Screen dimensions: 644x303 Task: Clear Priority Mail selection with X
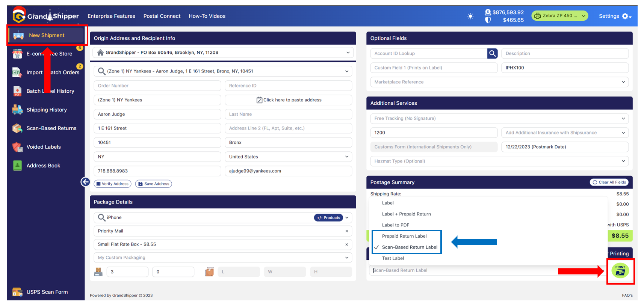(346, 231)
